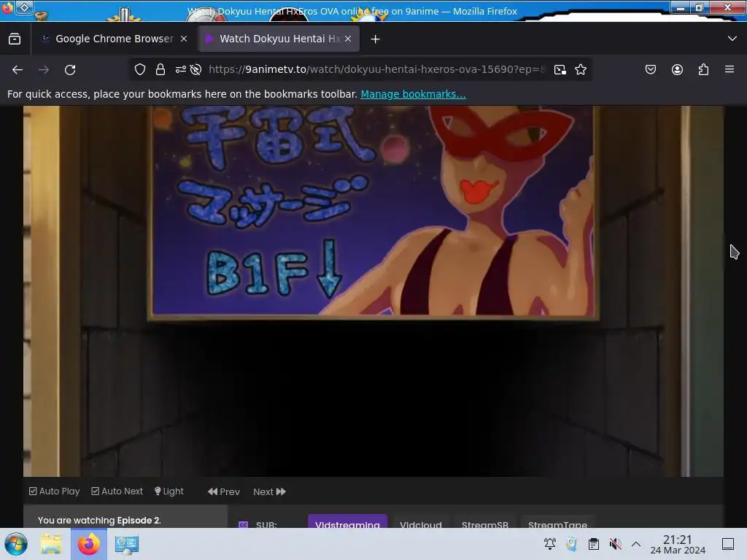747x560 pixels.
Task: Toggle the Auto Next checkbox
Action: click(117, 491)
